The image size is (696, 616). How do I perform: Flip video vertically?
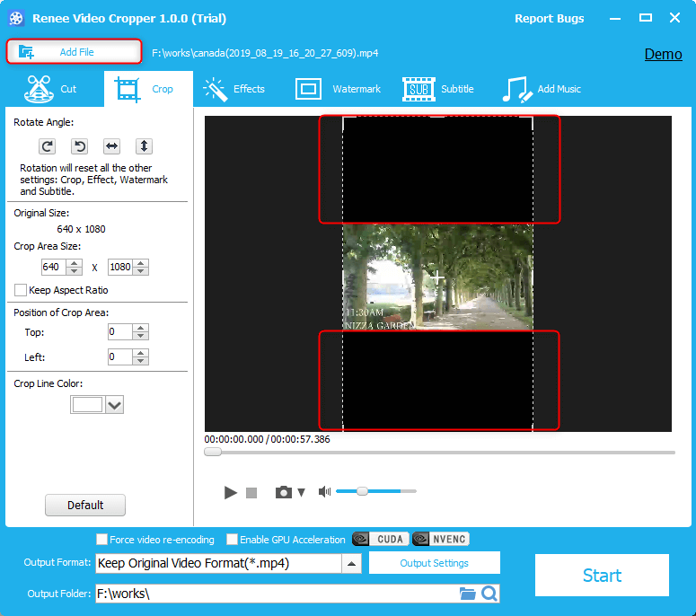[144, 145]
